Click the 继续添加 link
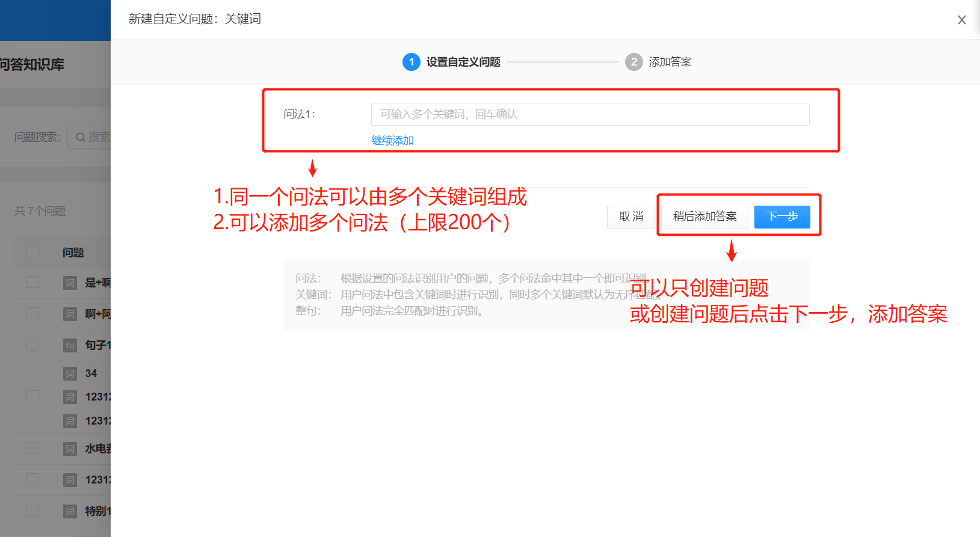This screenshot has width=980, height=537. (392, 141)
